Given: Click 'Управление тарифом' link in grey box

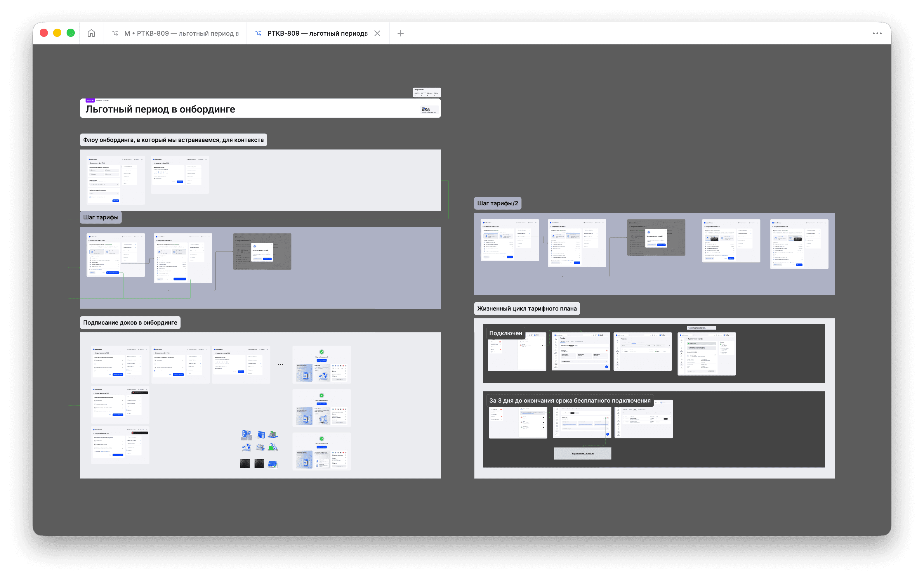Looking at the screenshot, I should point(582,453).
